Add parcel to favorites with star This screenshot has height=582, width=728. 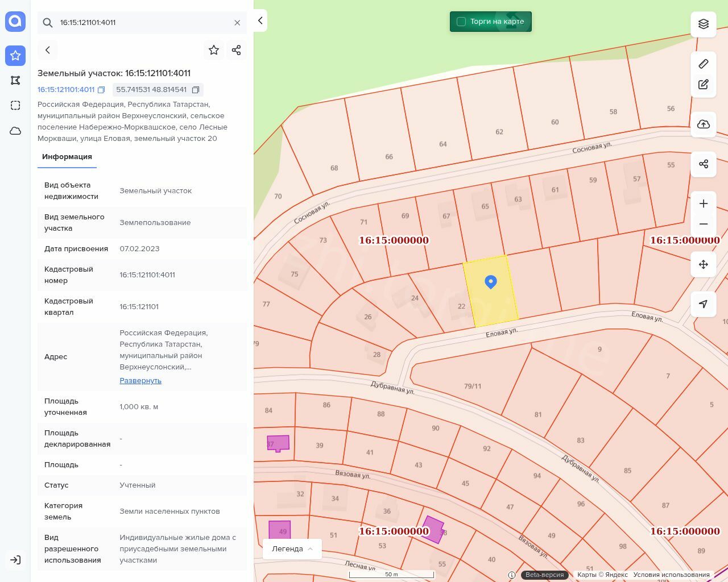coord(214,50)
